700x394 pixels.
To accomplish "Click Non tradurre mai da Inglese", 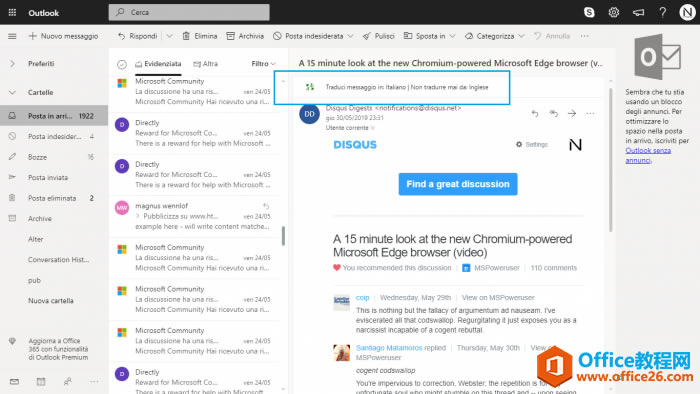I will click(450, 87).
